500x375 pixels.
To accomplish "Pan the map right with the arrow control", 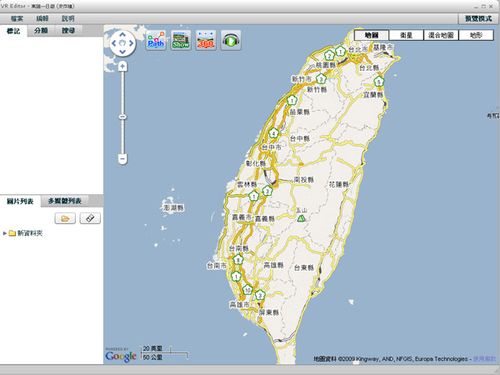I will pos(131,43).
